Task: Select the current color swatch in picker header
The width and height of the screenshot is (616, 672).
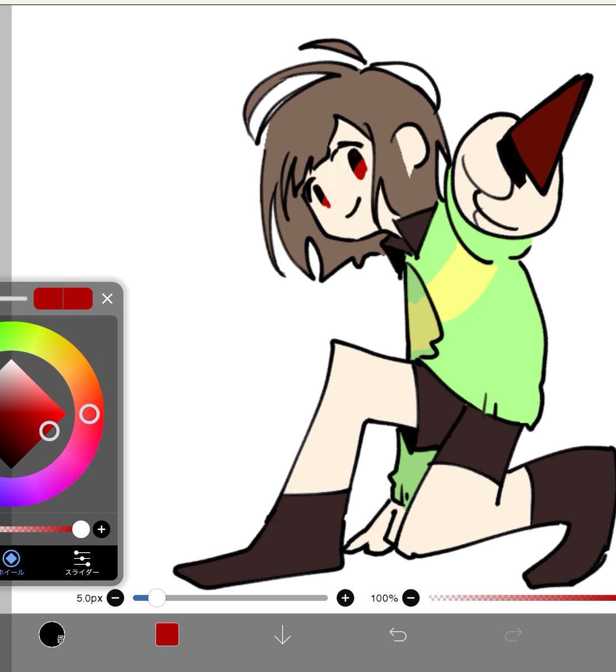Action: [78, 298]
